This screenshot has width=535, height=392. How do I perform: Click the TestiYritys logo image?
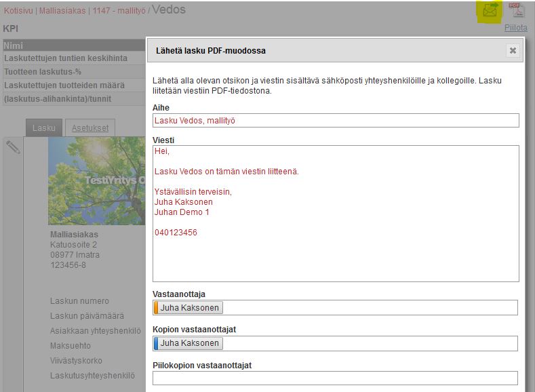97,181
